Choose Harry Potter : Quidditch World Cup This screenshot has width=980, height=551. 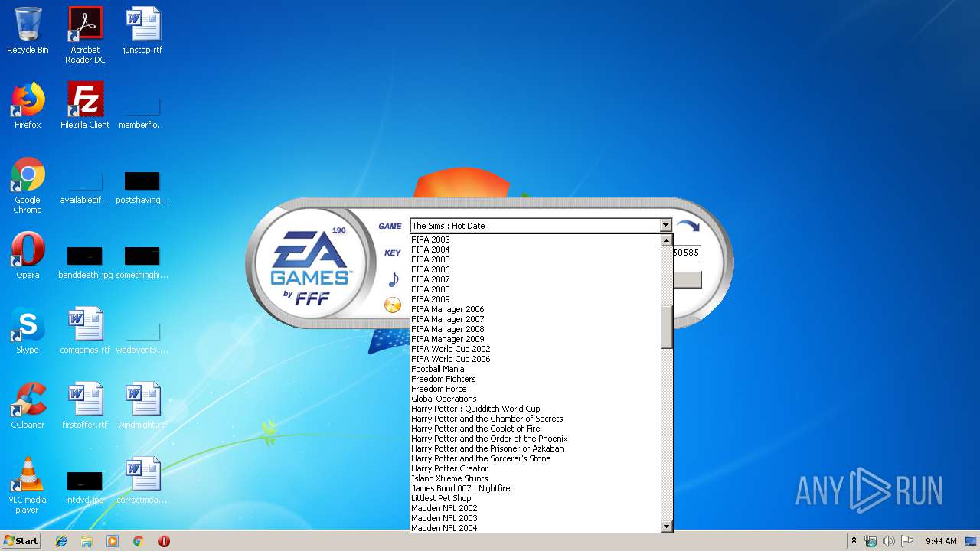534,409
